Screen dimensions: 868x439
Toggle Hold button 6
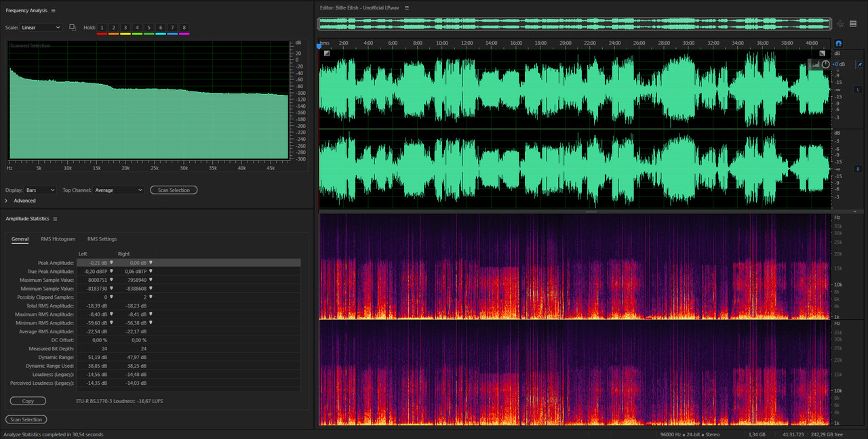click(x=161, y=28)
